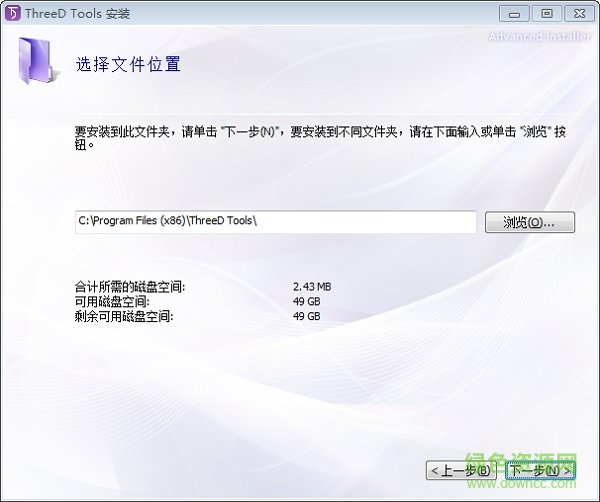Click the 合计所需的磁盘空间 label
The image size is (600, 502).
point(130,287)
